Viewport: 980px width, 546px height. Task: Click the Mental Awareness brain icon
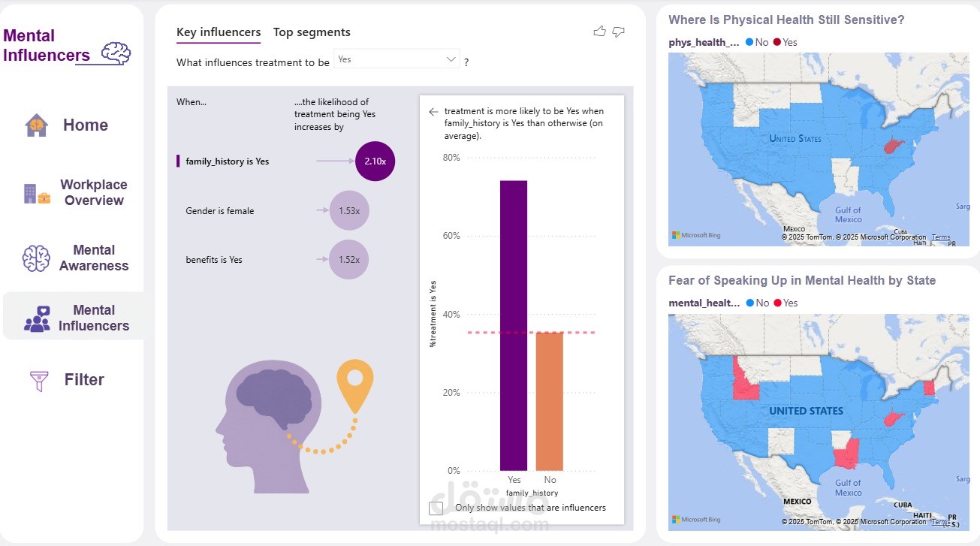tap(36, 258)
